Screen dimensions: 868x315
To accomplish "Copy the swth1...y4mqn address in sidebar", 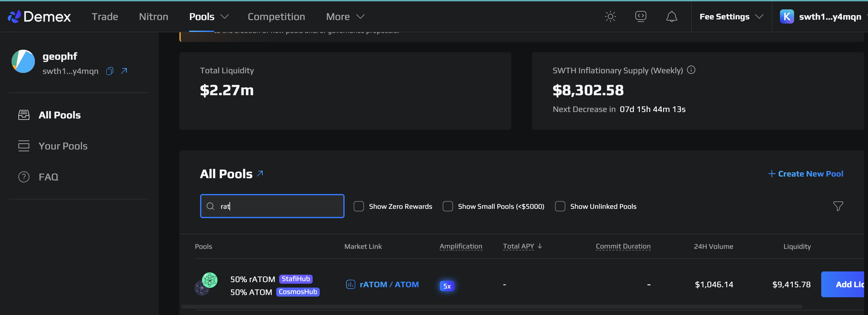I will tap(109, 71).
